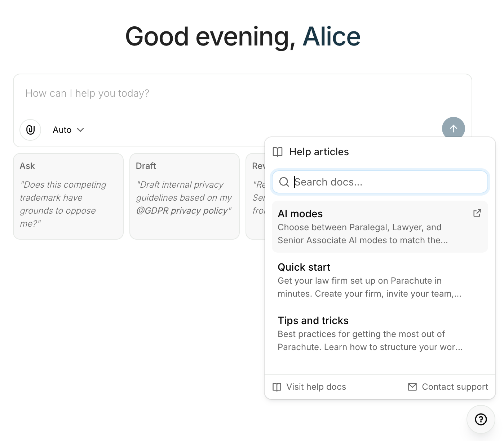The height and width of the screenshot is (441, 504).
Task: Click the book icon beside Help articles
Action: click(278, 152)
